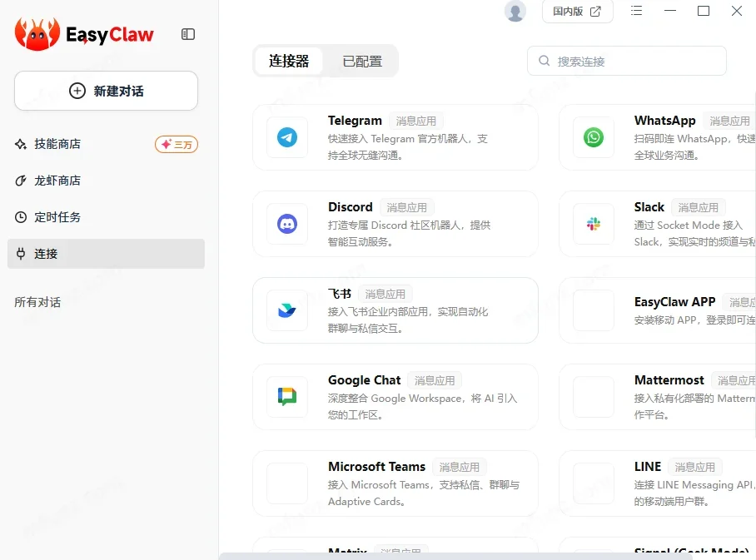Open the Slack connector title
Screen dimensions: 756x560
[649, 207]
